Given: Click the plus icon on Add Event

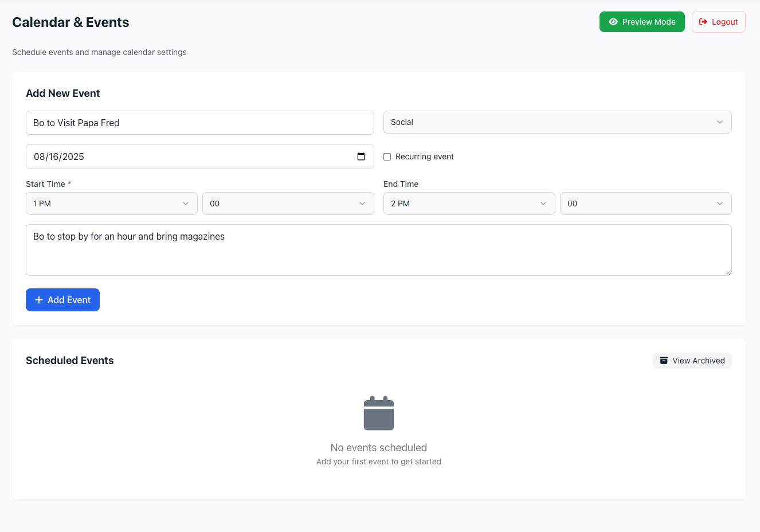Looking at the screenshot, I should coord(39,300).
